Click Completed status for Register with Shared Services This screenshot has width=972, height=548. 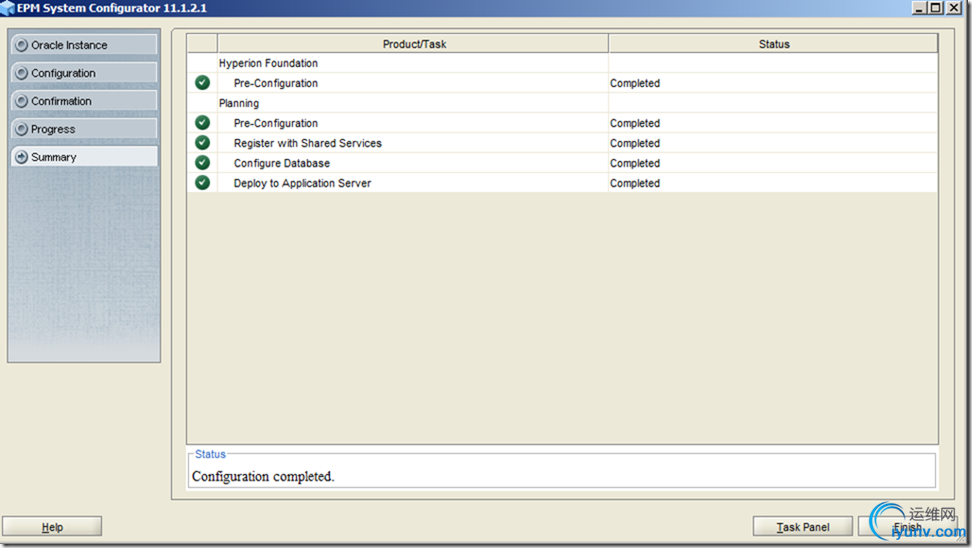(635, 143)
